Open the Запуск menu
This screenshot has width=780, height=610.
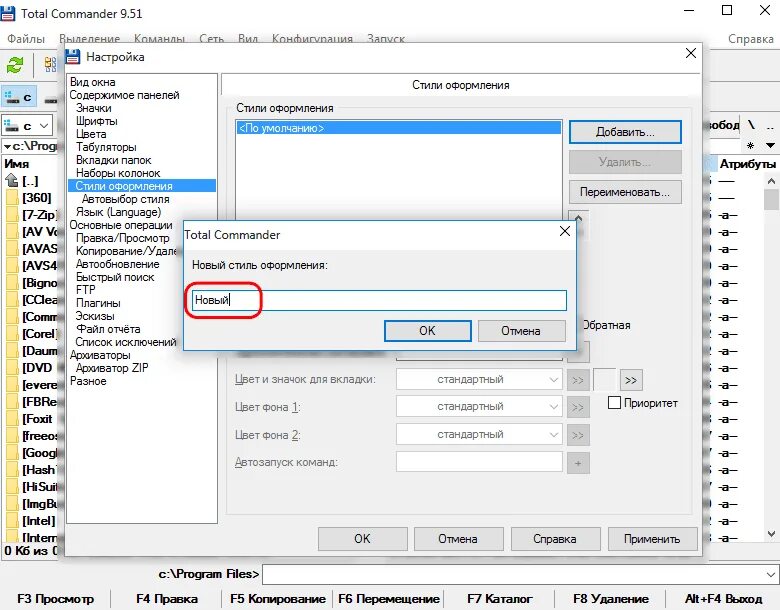pyautogui.click(x=386, y=39)
